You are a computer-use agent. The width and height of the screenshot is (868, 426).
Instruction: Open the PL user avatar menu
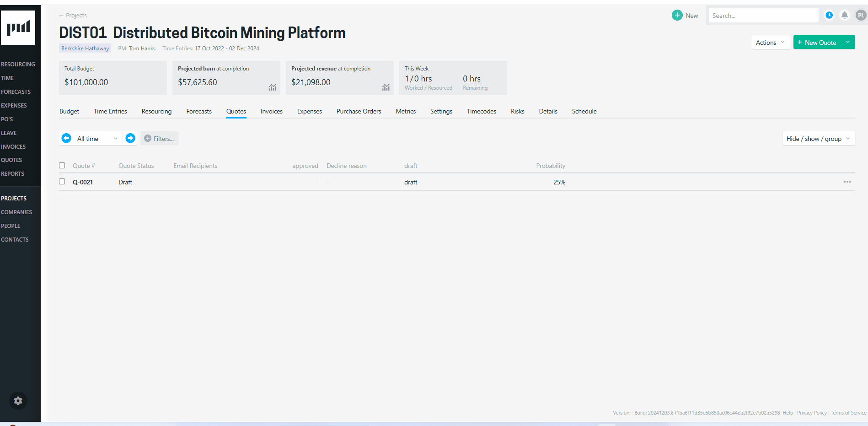click(861, 15)
